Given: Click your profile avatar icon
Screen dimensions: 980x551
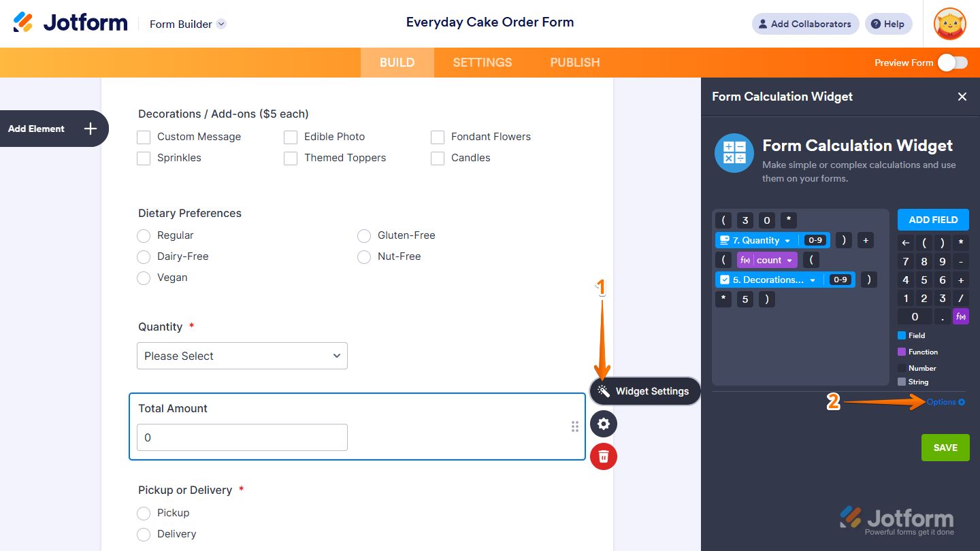Looking at the screenshot, I should [x=949, y=24].
